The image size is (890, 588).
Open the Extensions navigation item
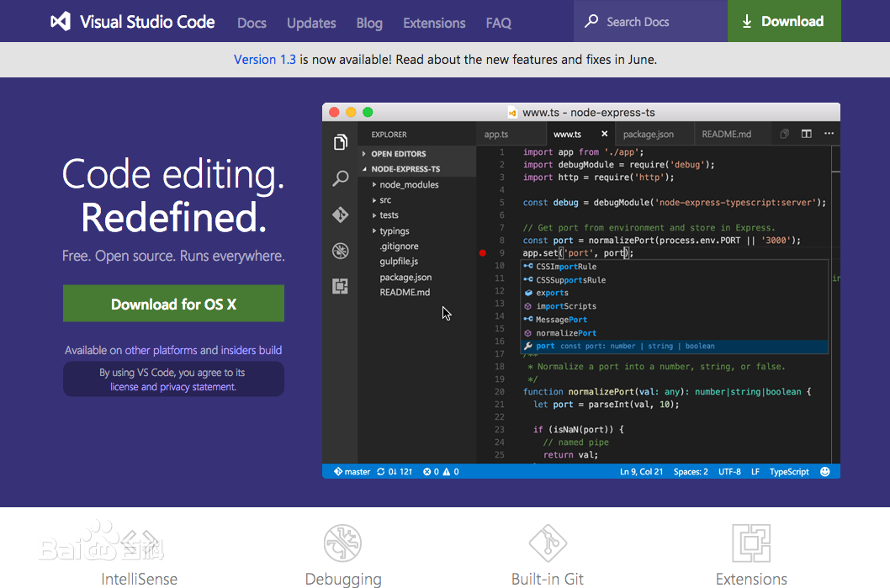tap(434, 23)
